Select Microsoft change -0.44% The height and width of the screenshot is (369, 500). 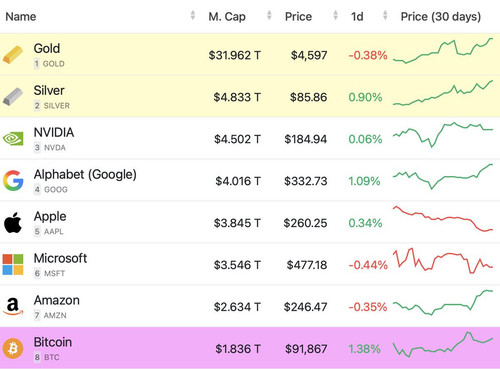368,265
